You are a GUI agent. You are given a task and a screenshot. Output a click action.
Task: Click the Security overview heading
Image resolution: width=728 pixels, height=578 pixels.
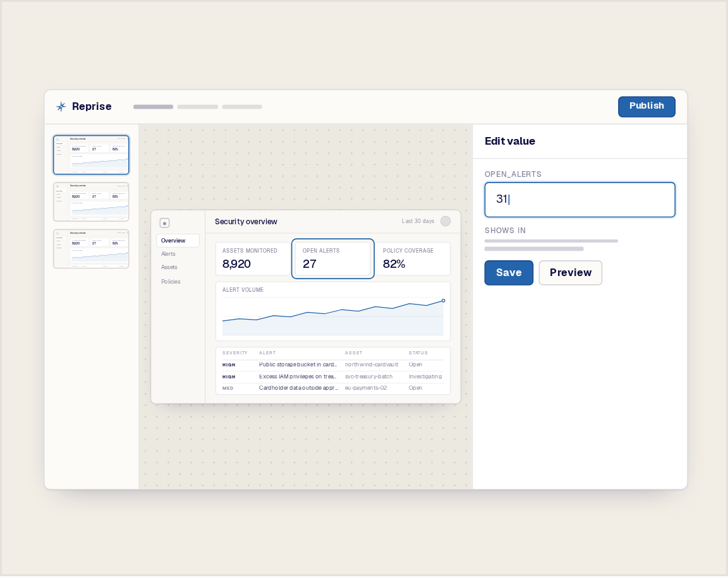coord(246,222)
